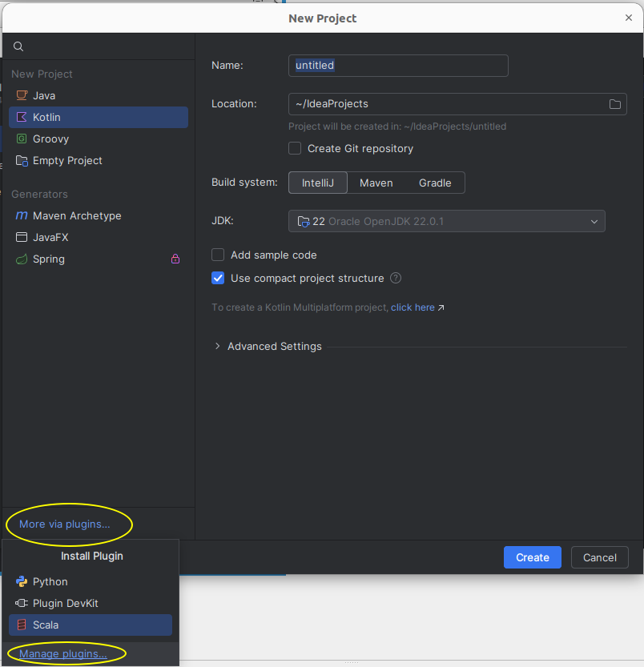
Task: Select Maven Archetype generator row
Action: [x=99, y=215]
